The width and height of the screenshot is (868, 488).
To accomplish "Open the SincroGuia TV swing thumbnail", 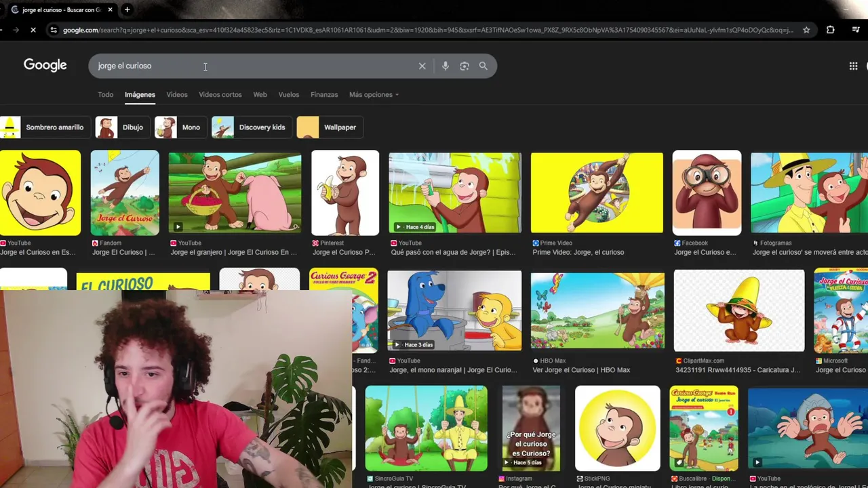I will 426,428.
